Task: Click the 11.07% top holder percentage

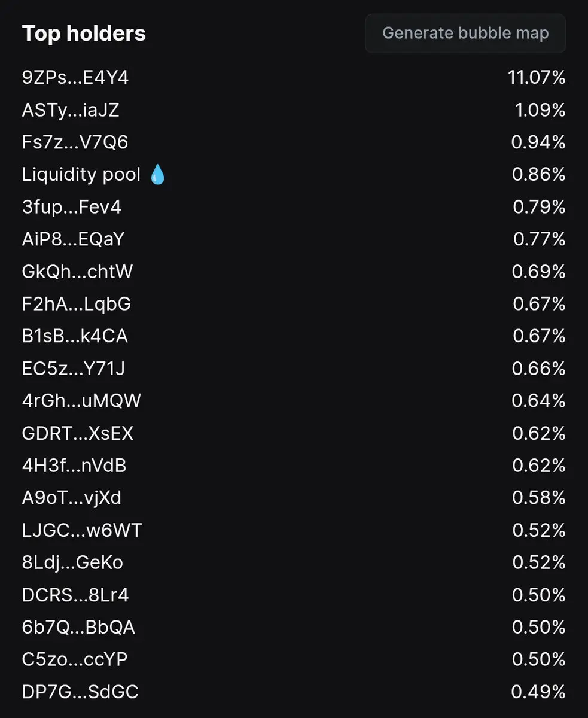Action: pyautogui.click(x=537, y=78)
